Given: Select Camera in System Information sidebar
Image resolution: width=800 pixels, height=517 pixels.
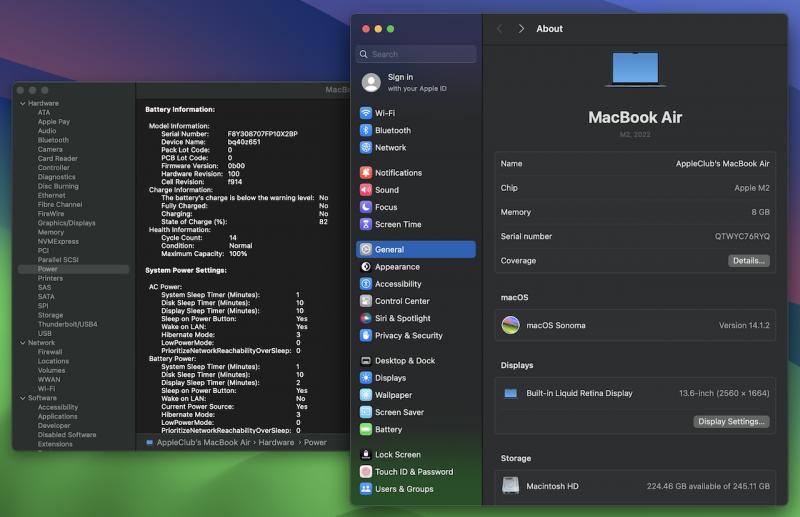Looking at the screenshot, I should [x=50, y=149].
